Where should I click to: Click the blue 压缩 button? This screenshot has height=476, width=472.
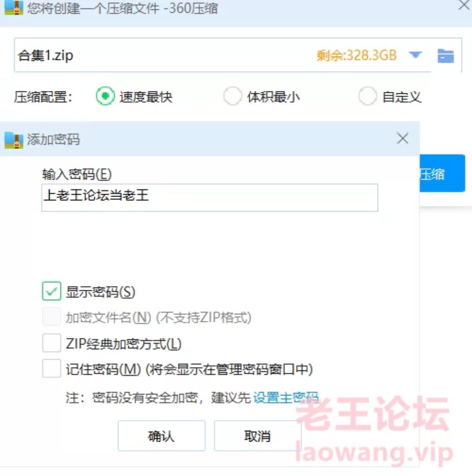tap(442, 173)
